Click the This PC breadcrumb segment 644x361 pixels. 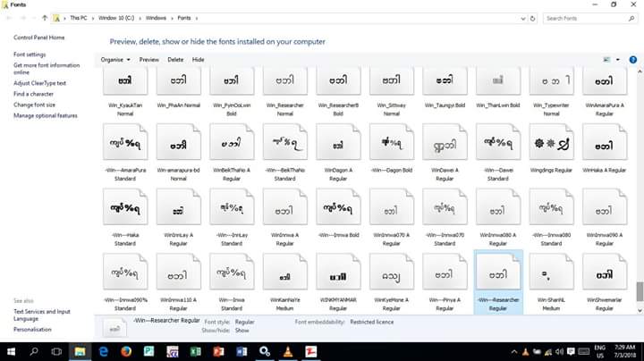coord(79,18)
